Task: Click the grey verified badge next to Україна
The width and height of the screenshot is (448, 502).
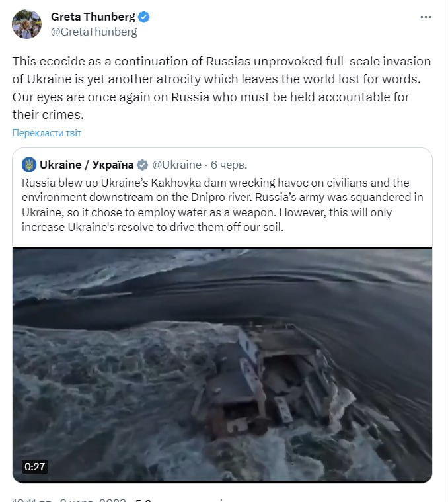Action: click(x=142, y=165)
